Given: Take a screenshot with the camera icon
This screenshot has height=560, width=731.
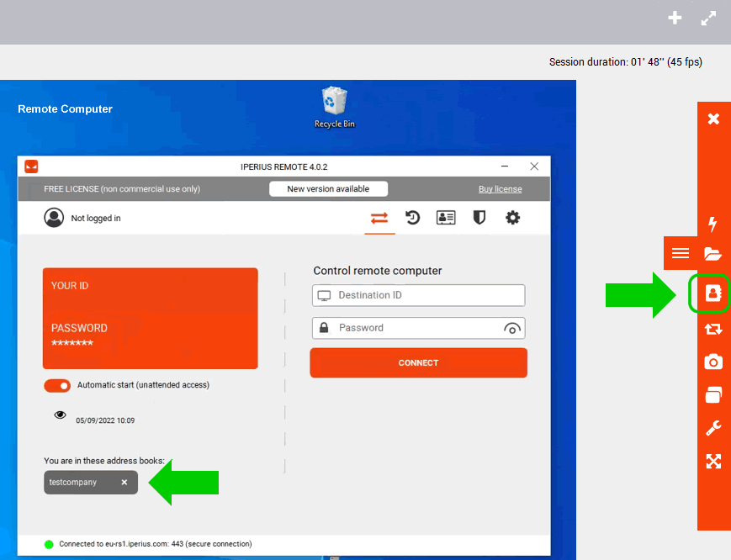Looking at the screenshot, I should tap(713, 362).
